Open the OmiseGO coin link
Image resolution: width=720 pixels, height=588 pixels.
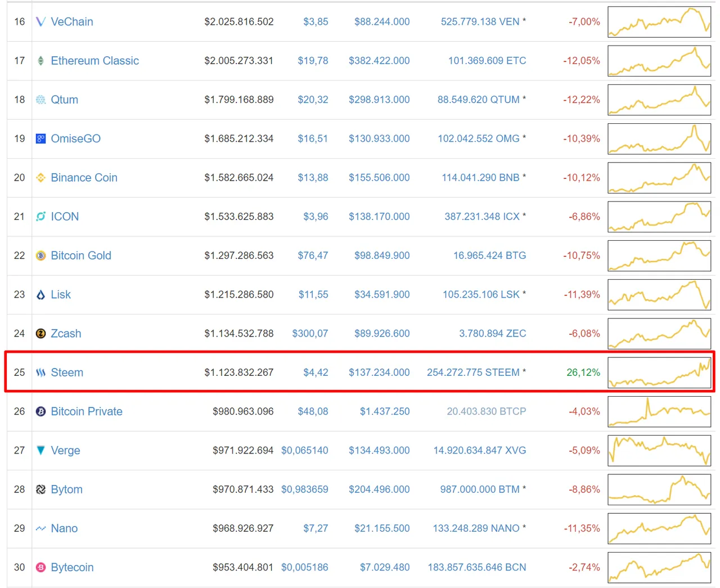[75, 138]
